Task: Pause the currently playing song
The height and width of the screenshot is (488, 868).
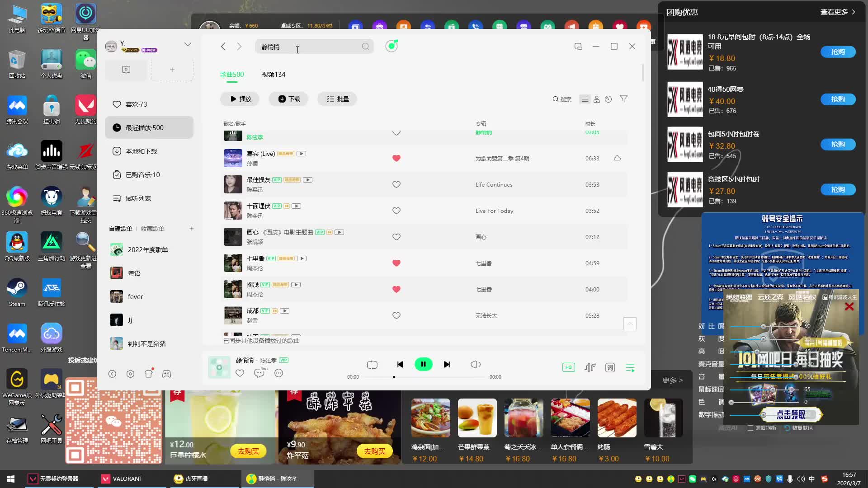Action: pyautogui.click(x=423, y=365)
